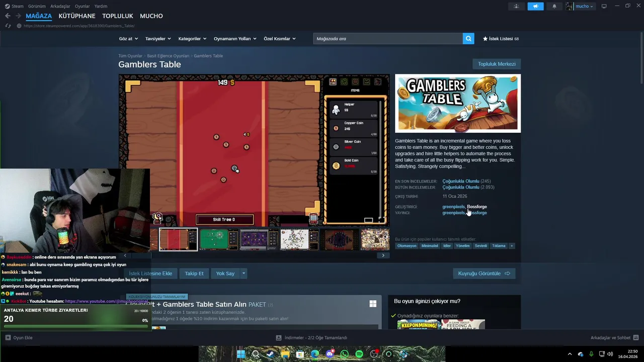The image size is (644, 362).
Task: Click the microphone tray icon
Action: [x=591, y=354]
